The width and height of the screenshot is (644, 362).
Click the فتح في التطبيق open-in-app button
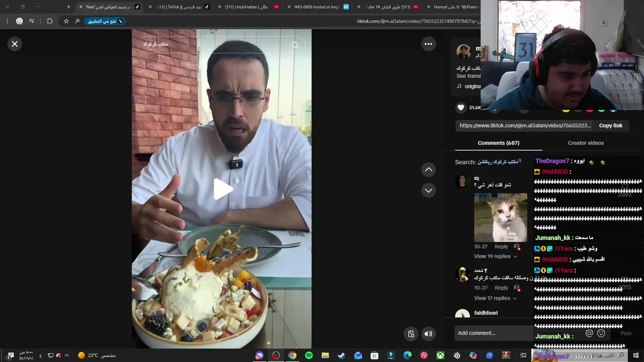click(x=105, y=21)
